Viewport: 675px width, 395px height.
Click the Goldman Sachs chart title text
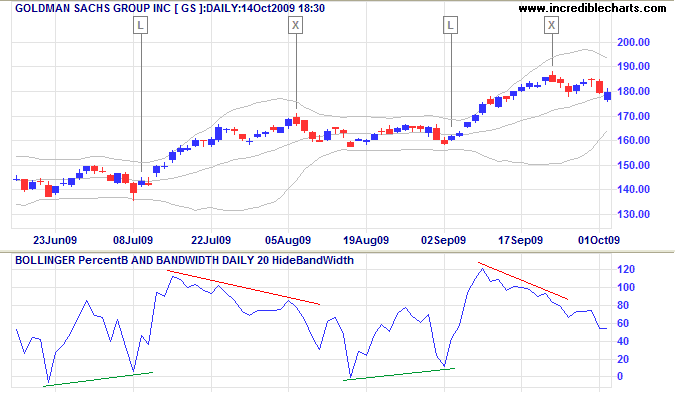[x=170, y=8]
